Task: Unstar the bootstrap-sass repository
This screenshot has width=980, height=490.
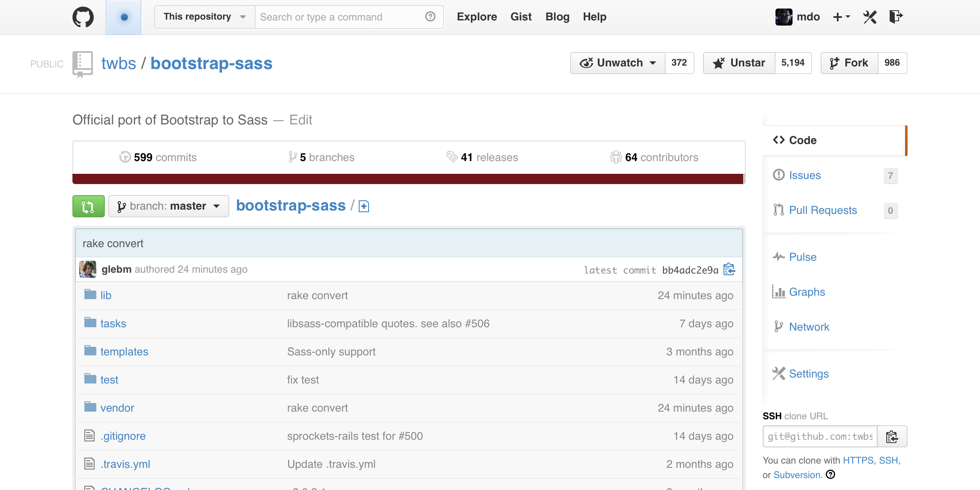Action: (x=739, y=63)
